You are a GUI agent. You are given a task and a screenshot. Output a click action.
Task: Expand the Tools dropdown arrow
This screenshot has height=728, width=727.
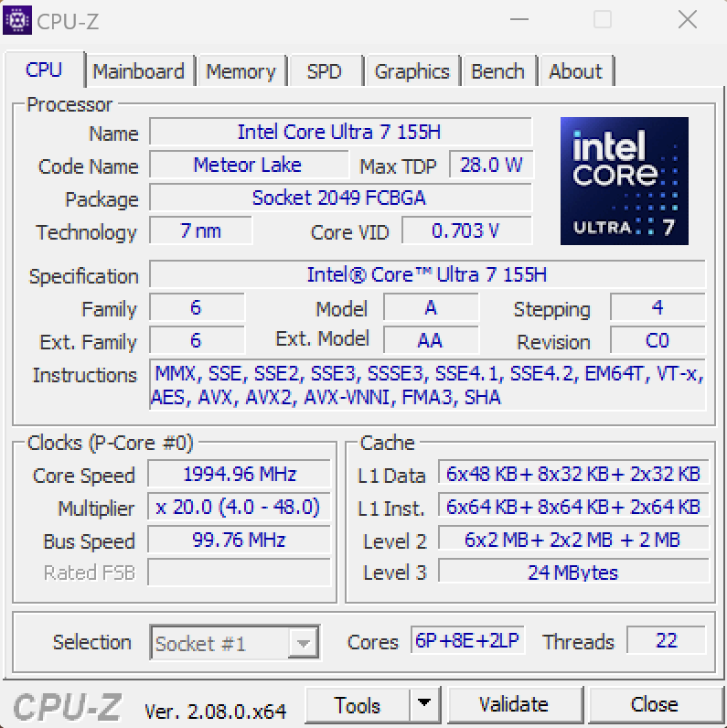[x=424, y=705]
